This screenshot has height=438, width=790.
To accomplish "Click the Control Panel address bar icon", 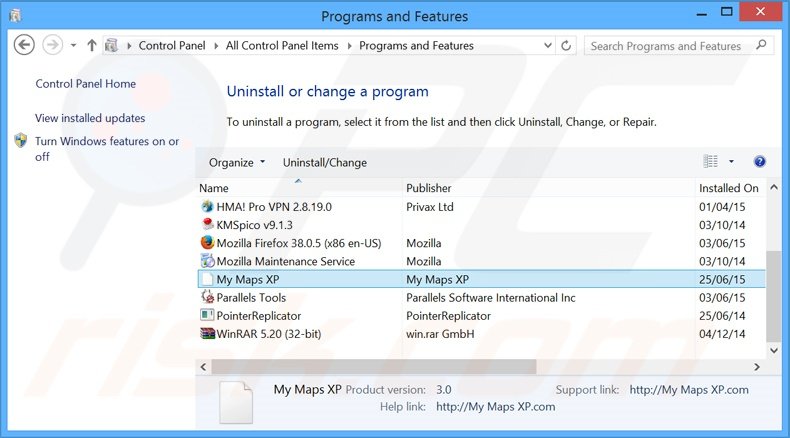I will pyautogui.click(x=111, y=45).
